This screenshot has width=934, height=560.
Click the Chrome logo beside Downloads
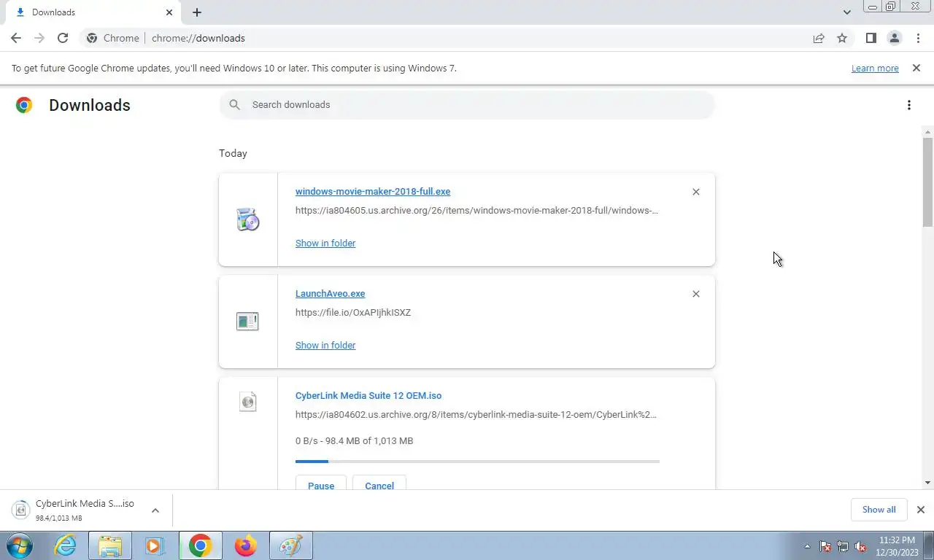tap(24, 105)
